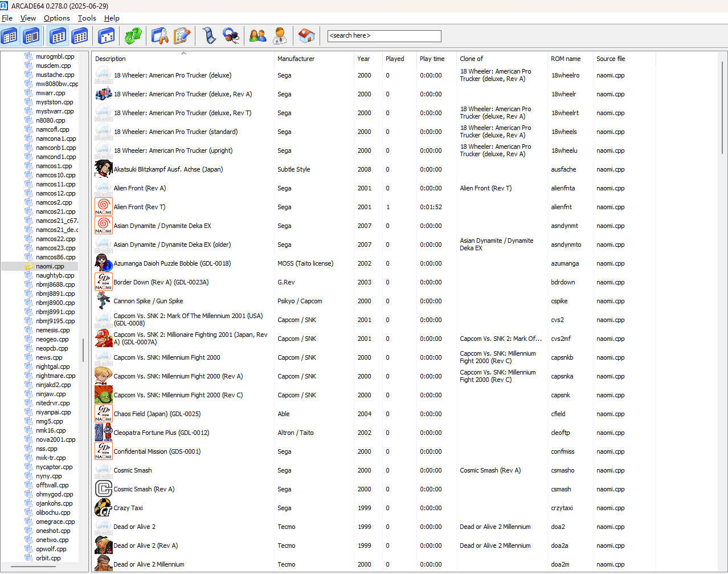728x574 pixels.
Task: Click the GD-ROM icon beside Border Down
Action: [103, 282]
